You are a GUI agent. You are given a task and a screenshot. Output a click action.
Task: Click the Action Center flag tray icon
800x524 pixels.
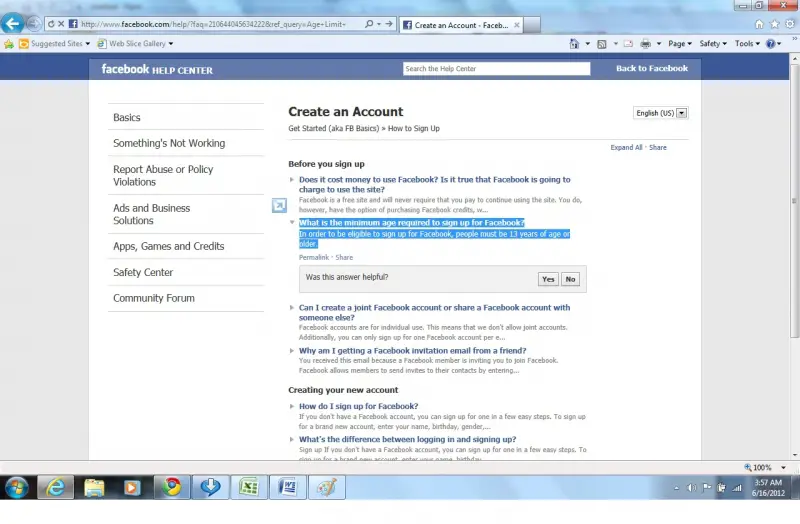pyautogui.click(x=707, y=488)
